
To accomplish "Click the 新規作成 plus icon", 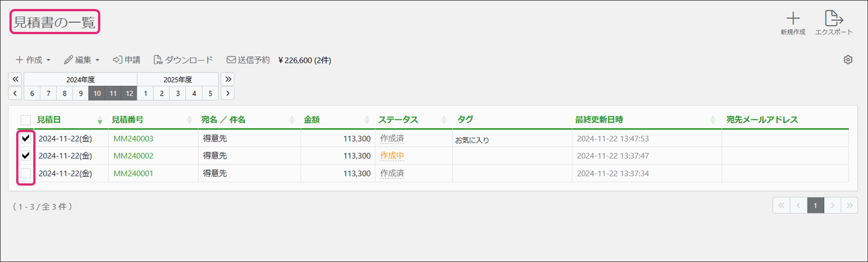I will click(x=793, y=19).
